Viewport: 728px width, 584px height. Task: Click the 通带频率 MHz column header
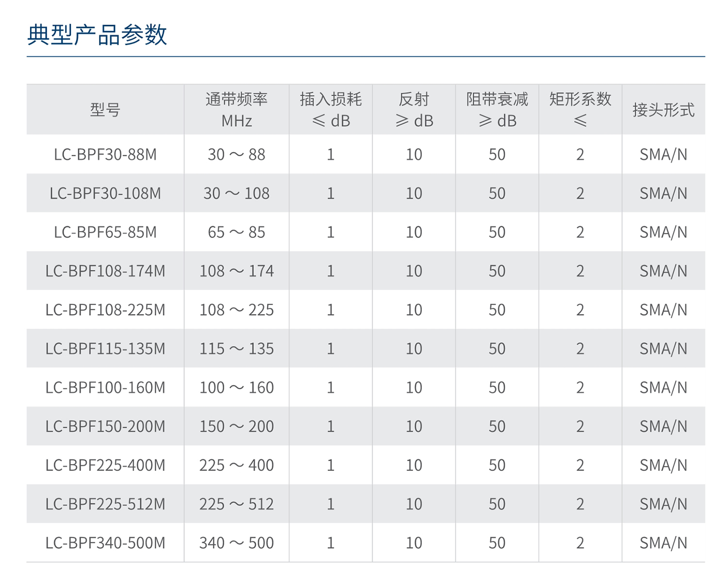236,110
